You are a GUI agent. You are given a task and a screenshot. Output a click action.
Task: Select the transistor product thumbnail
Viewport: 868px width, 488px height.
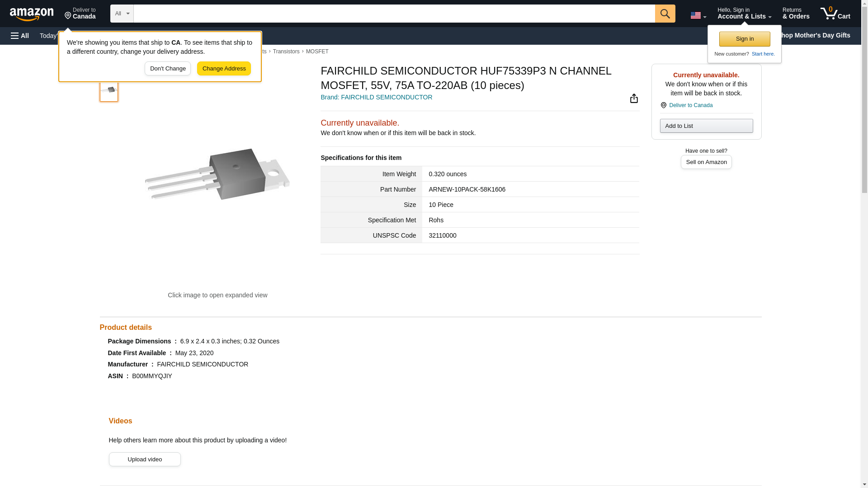108,90
